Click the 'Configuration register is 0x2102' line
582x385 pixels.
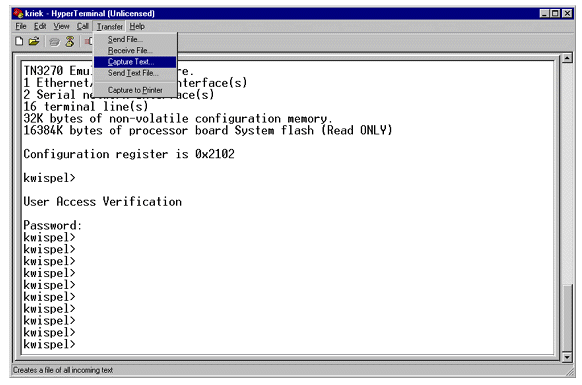129,154
